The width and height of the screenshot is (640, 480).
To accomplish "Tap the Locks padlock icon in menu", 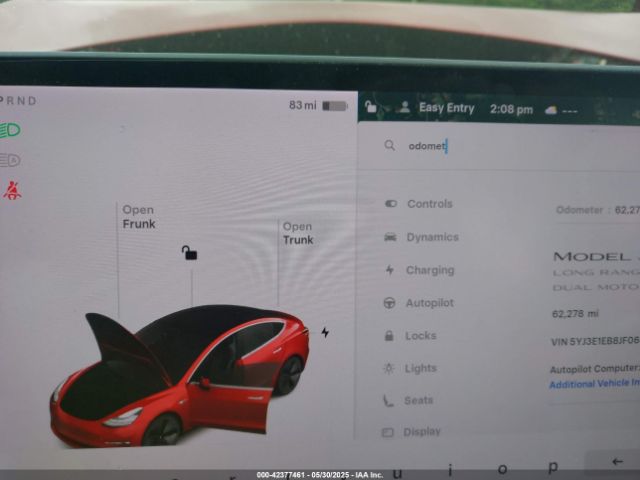I will (x=389, y=336).
